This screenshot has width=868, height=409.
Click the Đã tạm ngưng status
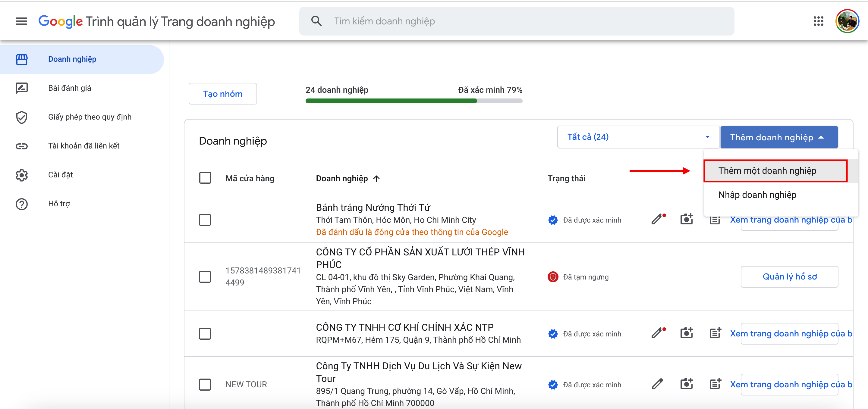tap(578, 277)
